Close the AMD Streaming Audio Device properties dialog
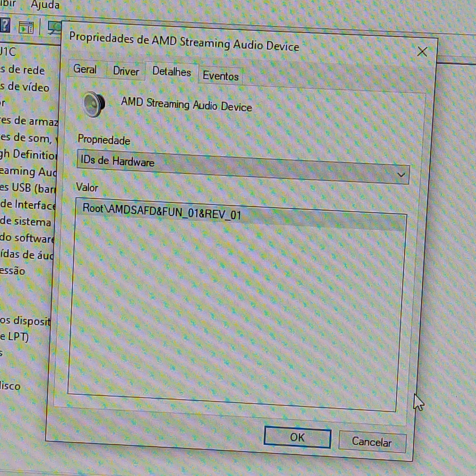Screen dimensions: 476x476 [422, 52]
